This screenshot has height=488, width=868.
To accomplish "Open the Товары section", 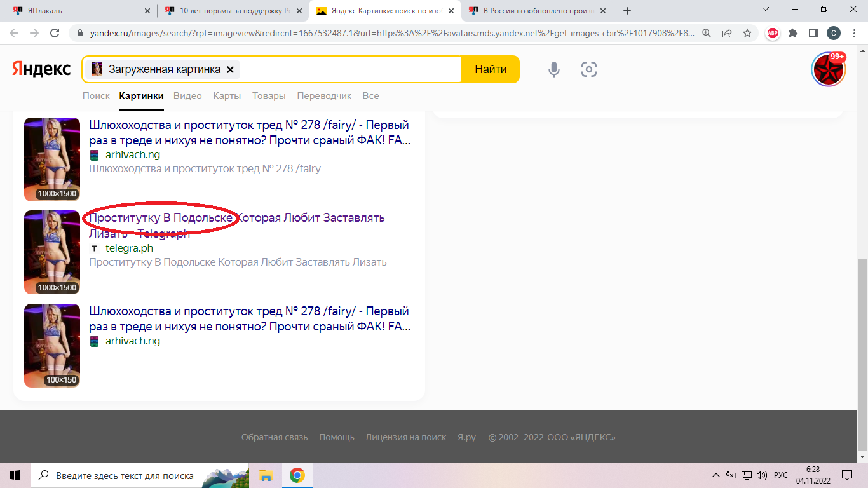I will coord(269,96).
